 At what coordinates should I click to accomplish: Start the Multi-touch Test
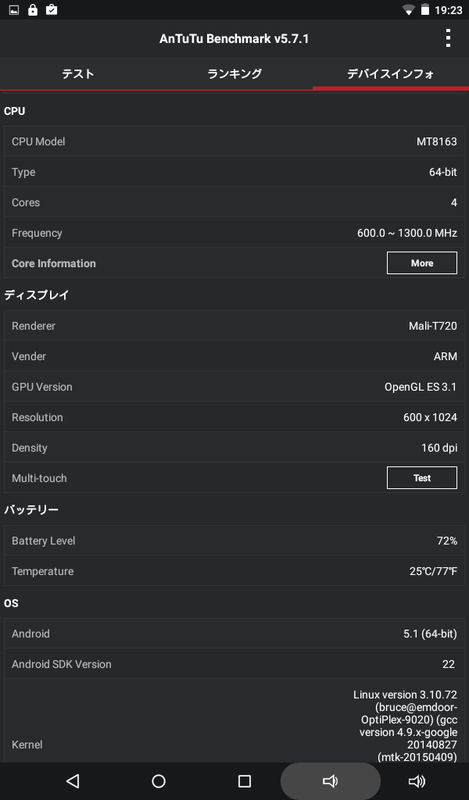pyautogui.click(x=422, y=478)
